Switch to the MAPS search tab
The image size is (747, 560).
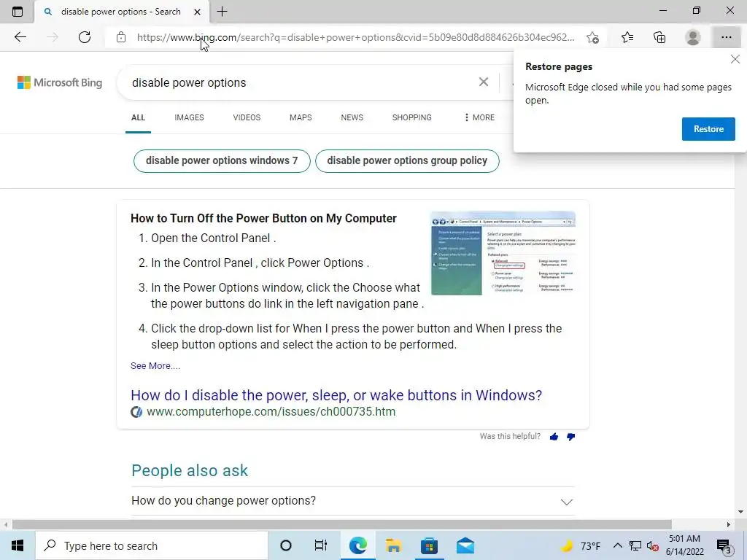tap(301, 117)
